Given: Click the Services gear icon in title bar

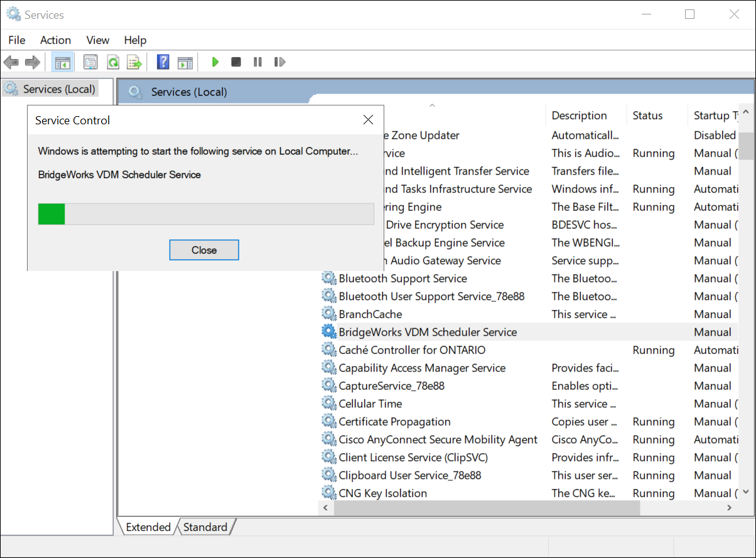Looking at the screenshot, I should (x=13, y=14).
